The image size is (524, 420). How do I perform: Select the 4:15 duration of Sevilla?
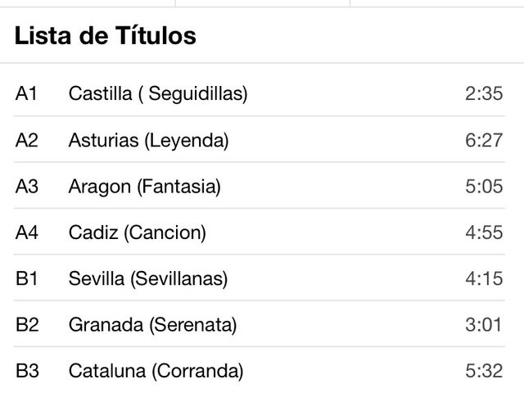tap(484, 279)
